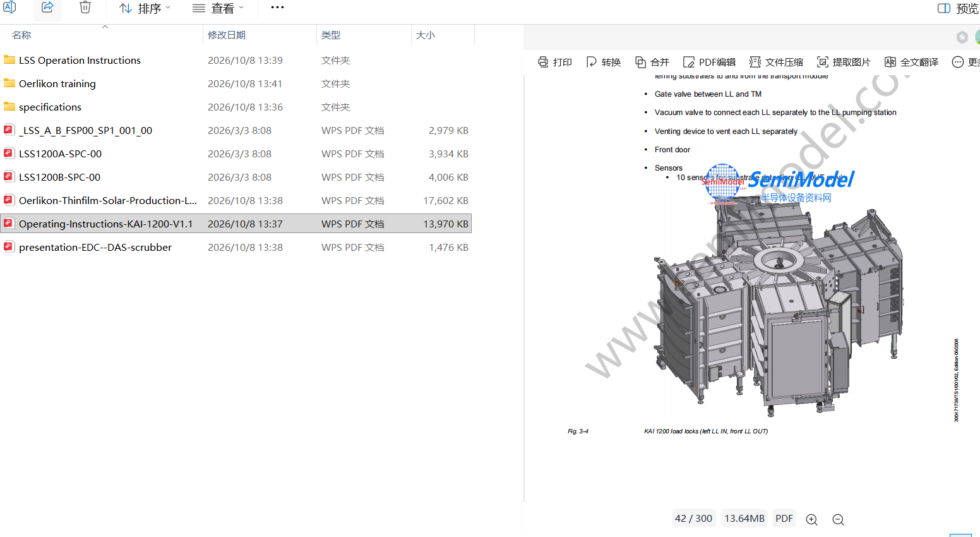Collapse the sort arrow above the 名称 column
Screen dimensions: 980x537
(x=105, y=27)
